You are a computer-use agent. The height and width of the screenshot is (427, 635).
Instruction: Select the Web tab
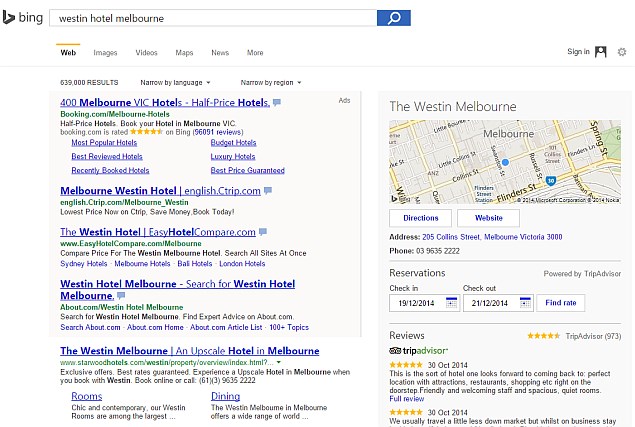click(x=68, y=53)
